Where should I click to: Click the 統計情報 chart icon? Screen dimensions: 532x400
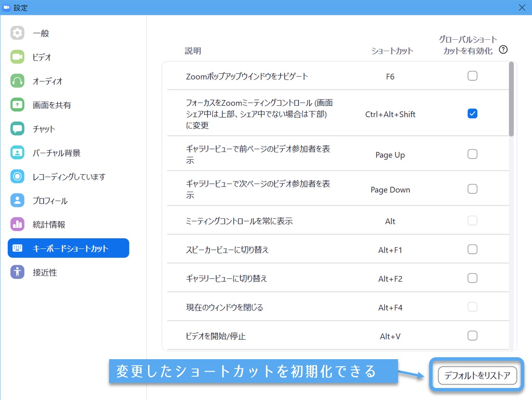(x=17, y=224)
